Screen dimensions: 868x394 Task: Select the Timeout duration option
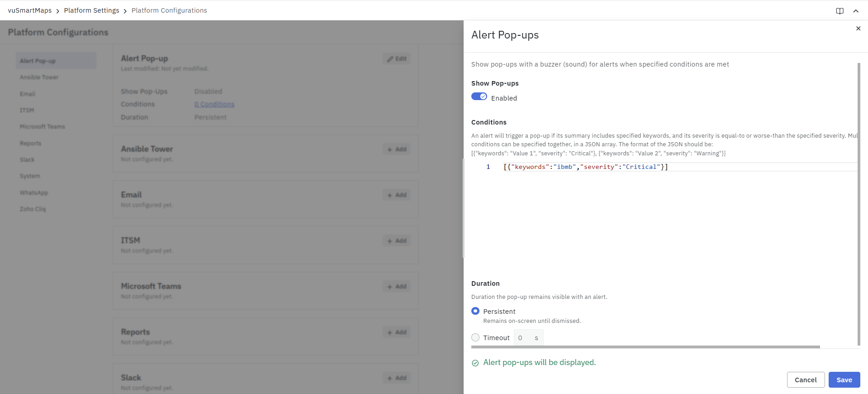pos(475,337)
